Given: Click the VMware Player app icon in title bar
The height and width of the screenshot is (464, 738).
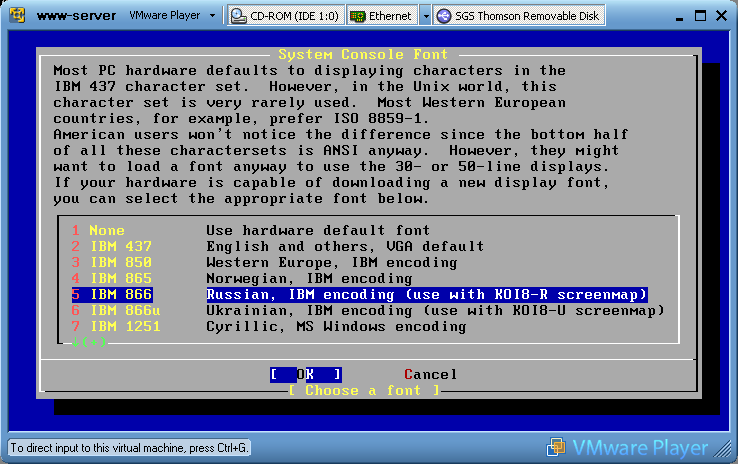Looking at the screenshot, I should [17, 15].
